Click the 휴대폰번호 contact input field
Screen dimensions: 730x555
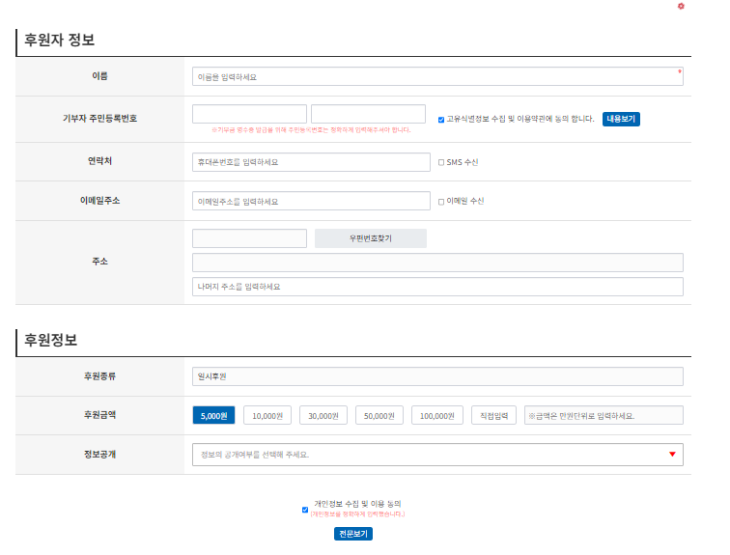tap(311, 162)
